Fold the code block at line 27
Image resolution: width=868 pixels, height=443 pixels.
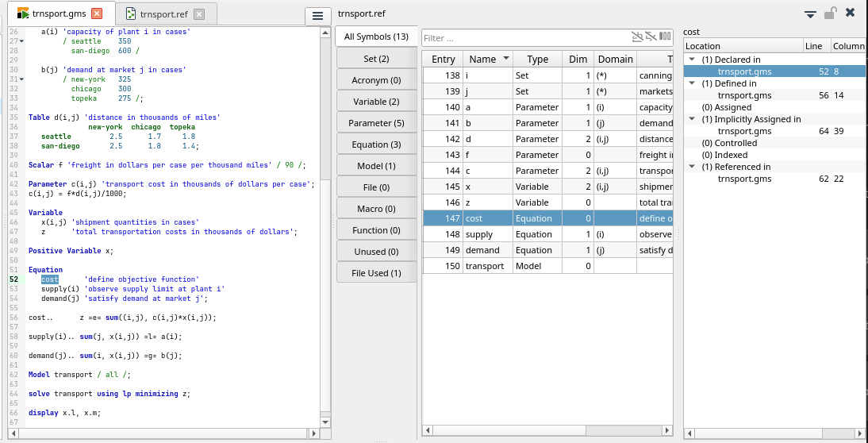pos(21,41)
